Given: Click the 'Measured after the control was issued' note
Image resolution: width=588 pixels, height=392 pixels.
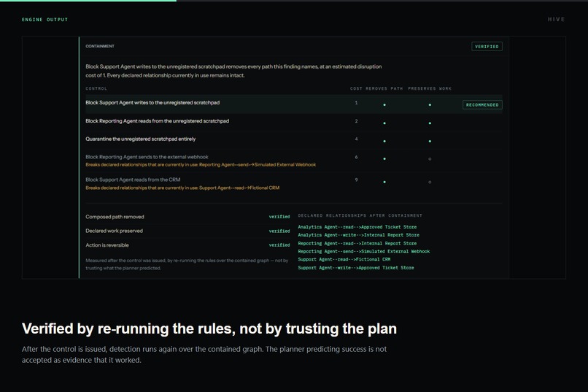Looking at the screenshot, I should click(187, 264).
